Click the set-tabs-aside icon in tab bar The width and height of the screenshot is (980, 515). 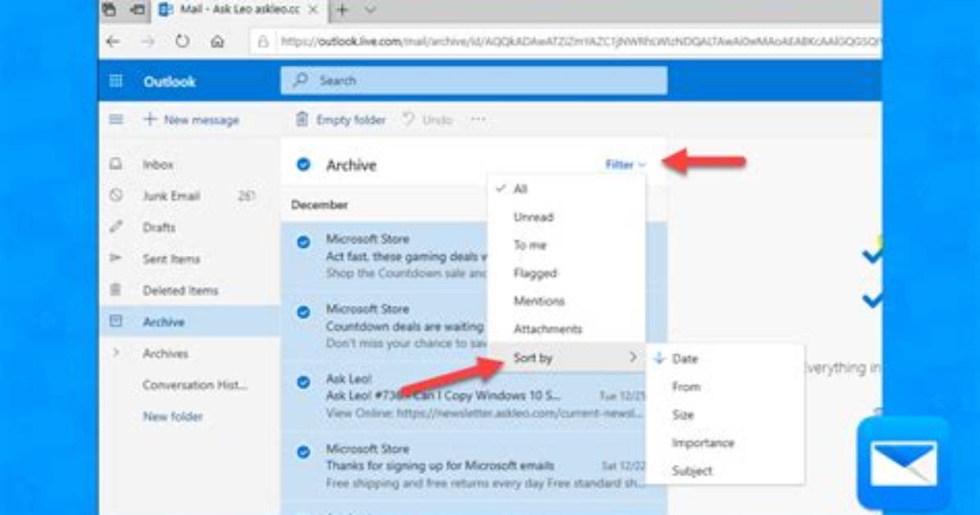[x=138, y=9]
